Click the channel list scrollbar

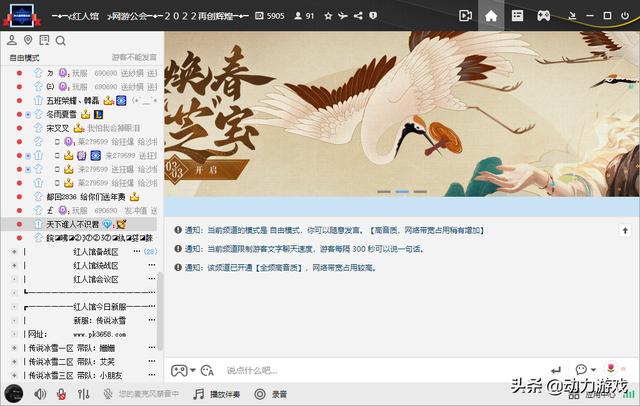pyautogui.click(x=160, y=311)
